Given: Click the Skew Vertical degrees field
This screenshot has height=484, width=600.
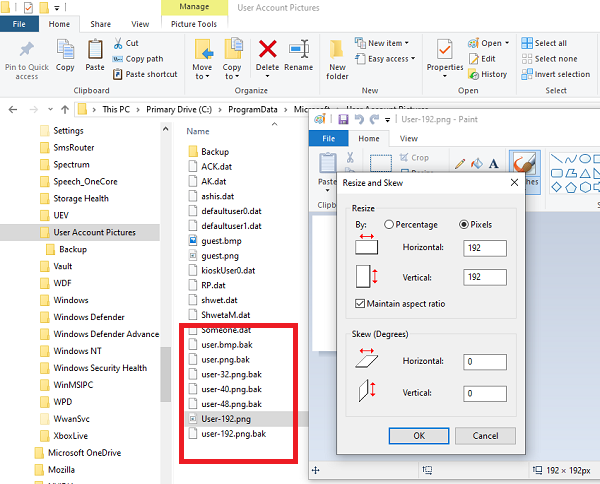Looking at the screenshot, I should tap(485, 393).
